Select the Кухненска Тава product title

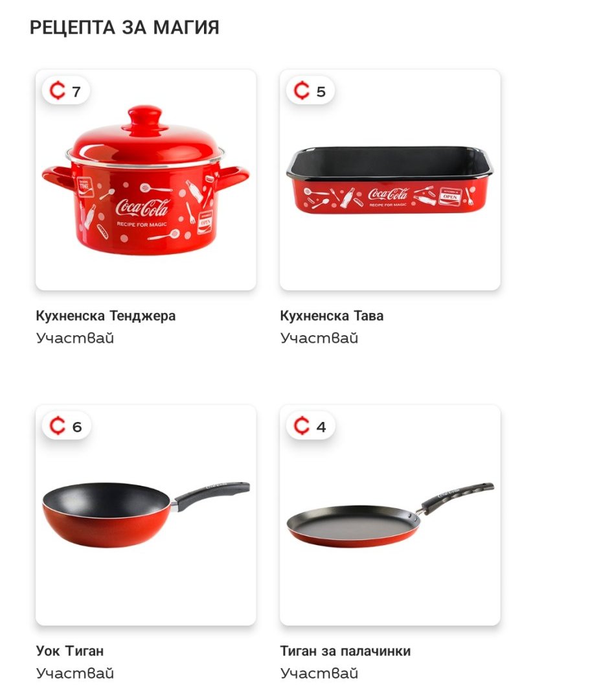point(332,316)
